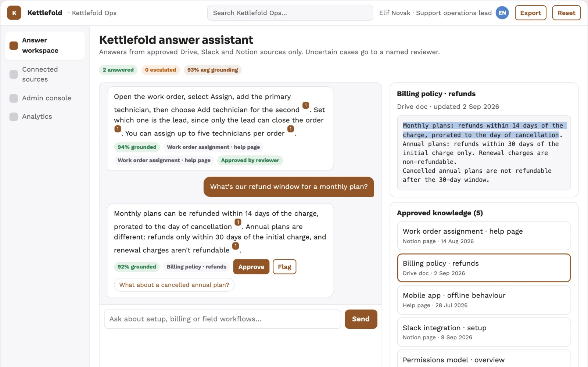Open Slack integration setup card
Image resolution: width=588 pixels, height=367 pixels.
(x=484, y=332)
